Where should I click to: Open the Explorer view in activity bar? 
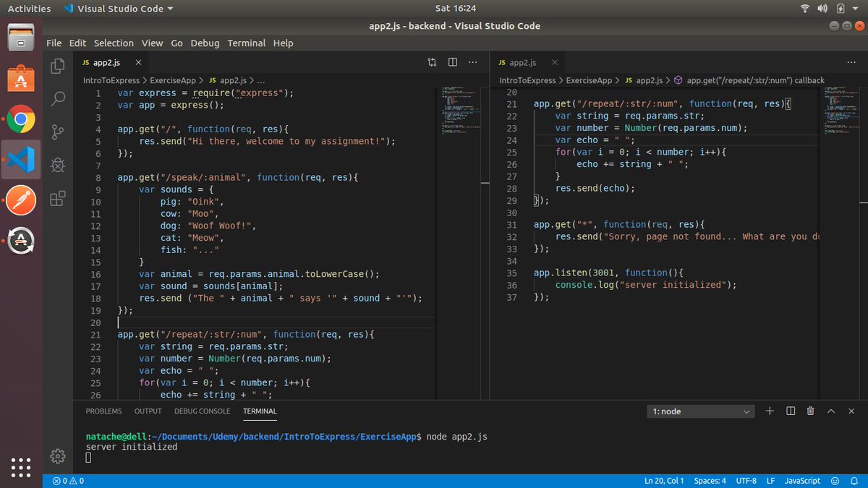point(58,67)
